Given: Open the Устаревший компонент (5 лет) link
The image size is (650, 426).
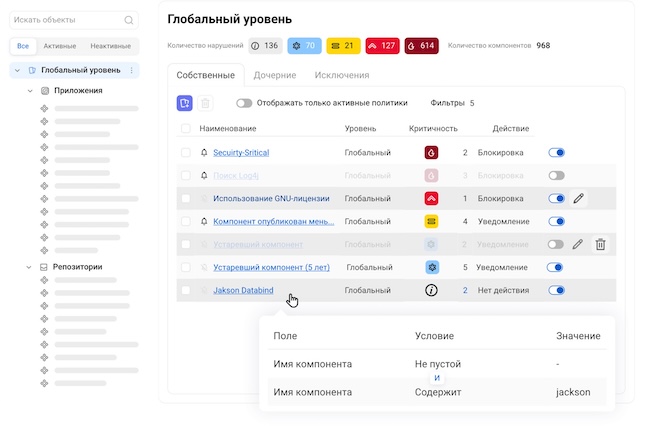Looking at the screenshot, I should coord(271,267).
